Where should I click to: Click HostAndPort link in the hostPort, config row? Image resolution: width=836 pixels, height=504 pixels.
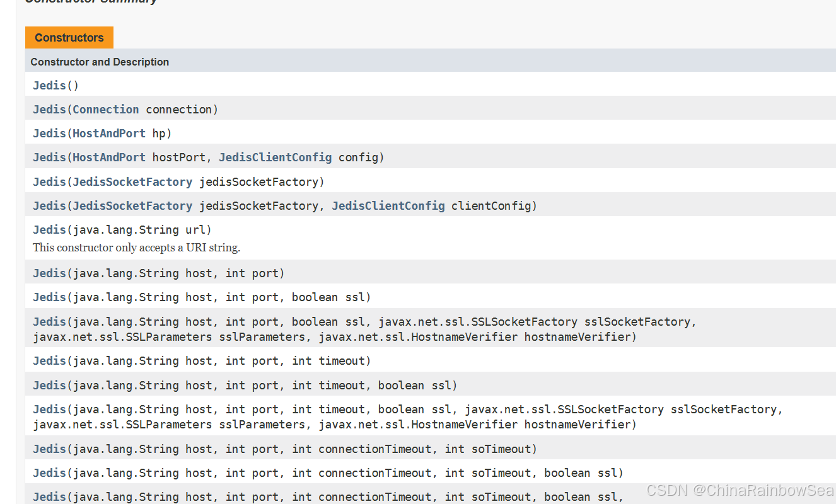(x=108, y=157)
